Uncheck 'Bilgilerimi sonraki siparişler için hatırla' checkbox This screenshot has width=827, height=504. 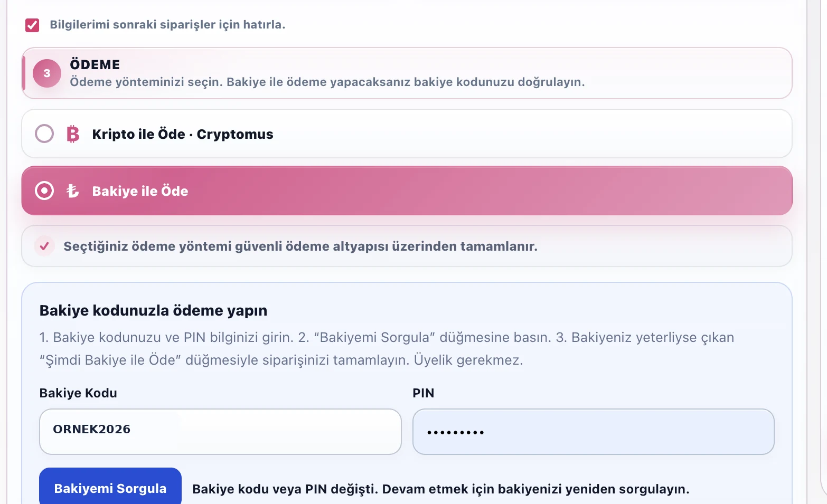(32, 25)
